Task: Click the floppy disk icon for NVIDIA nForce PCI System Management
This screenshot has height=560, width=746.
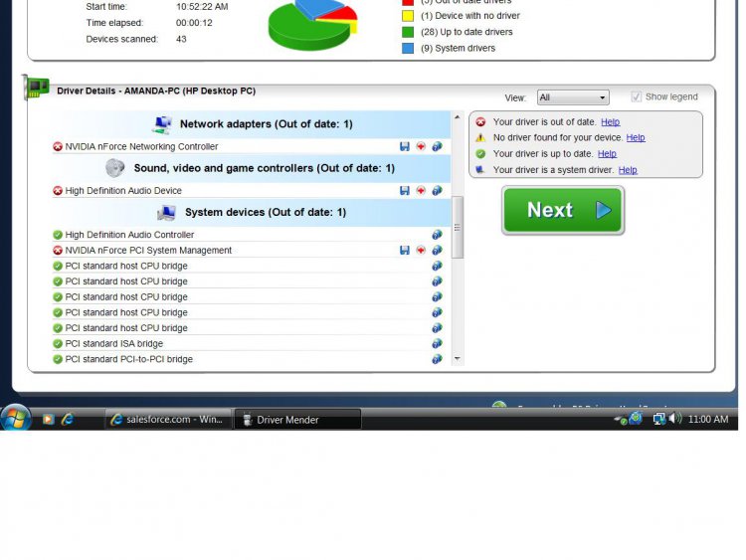Action: pyautogui.click(x=405, y=251)
